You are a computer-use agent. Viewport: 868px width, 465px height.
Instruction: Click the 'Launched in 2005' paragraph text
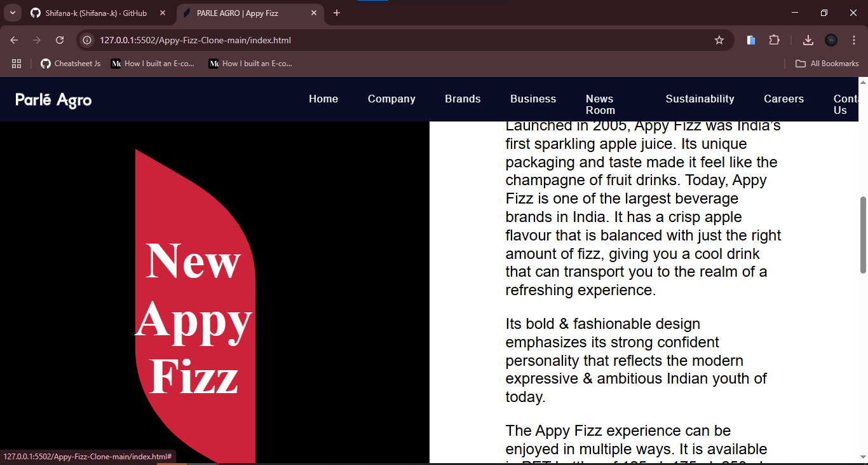click(643, 208)
